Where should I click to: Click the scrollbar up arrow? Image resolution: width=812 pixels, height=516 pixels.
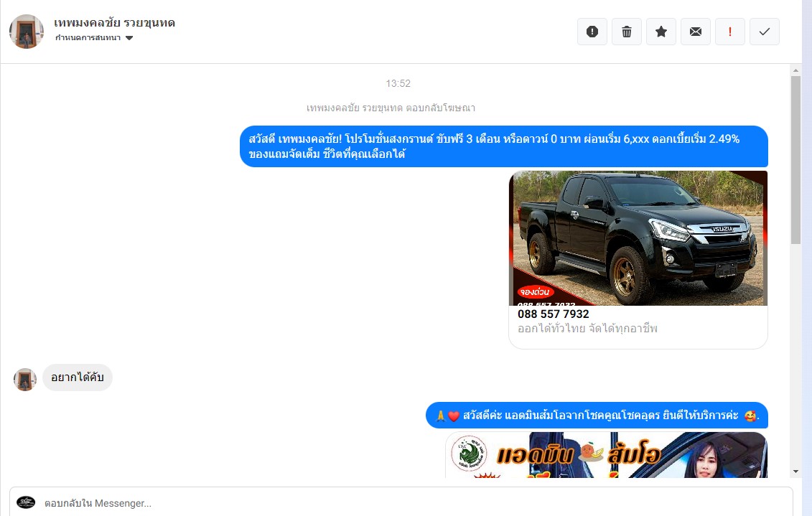pyautogui.click(x=796, y=70)
